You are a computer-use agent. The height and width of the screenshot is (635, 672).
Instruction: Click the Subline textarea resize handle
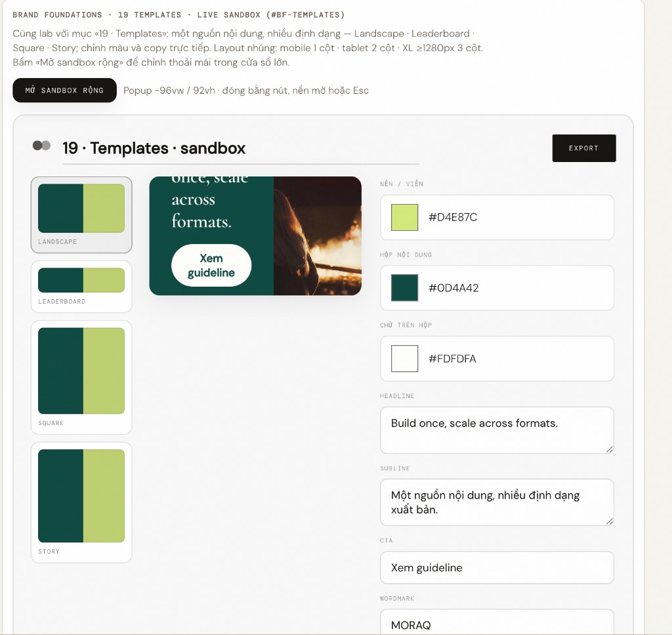tap(610, 521)
